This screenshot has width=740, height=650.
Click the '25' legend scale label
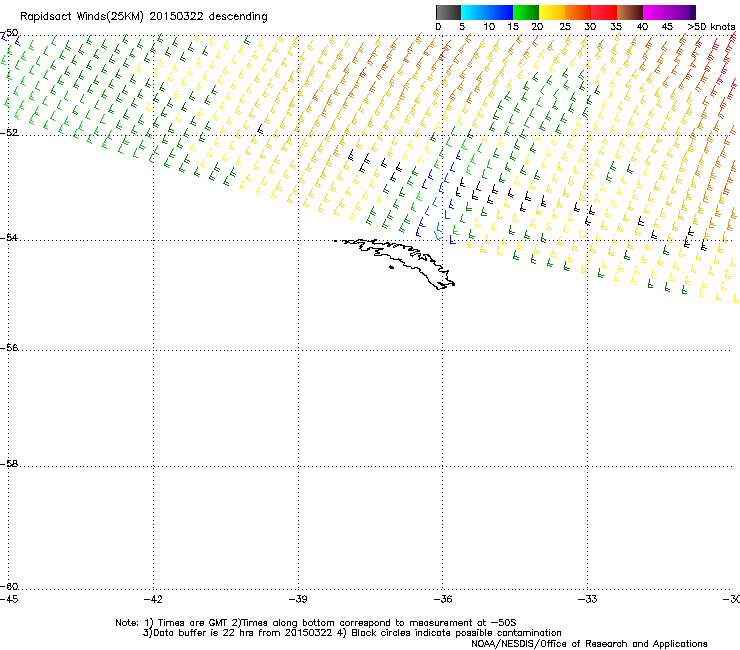[565, 27]
